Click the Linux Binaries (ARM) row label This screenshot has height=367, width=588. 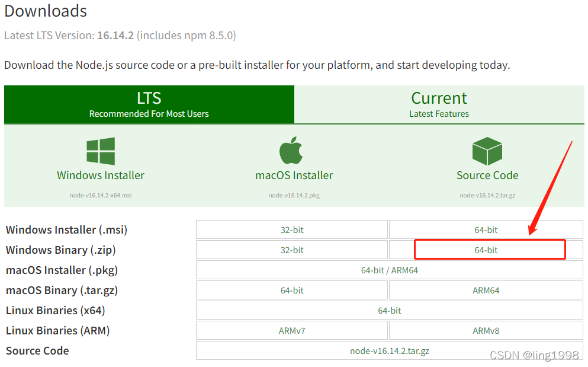tap(58, 331)
